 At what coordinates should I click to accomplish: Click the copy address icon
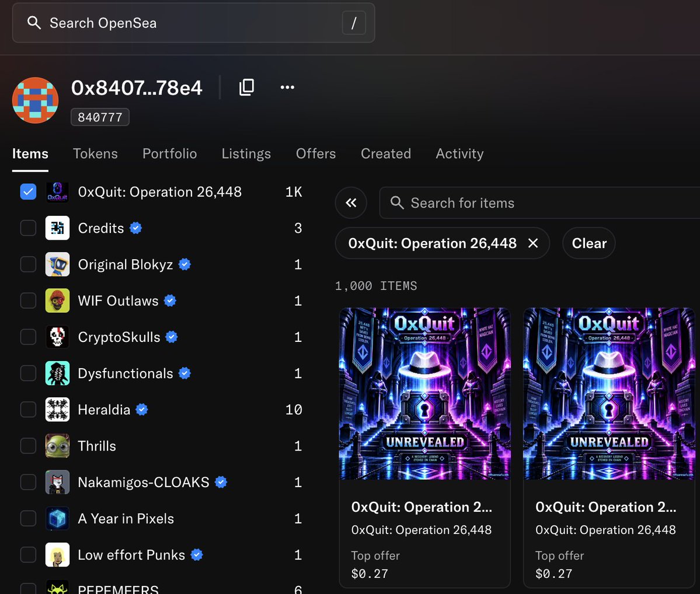point(246,87)
